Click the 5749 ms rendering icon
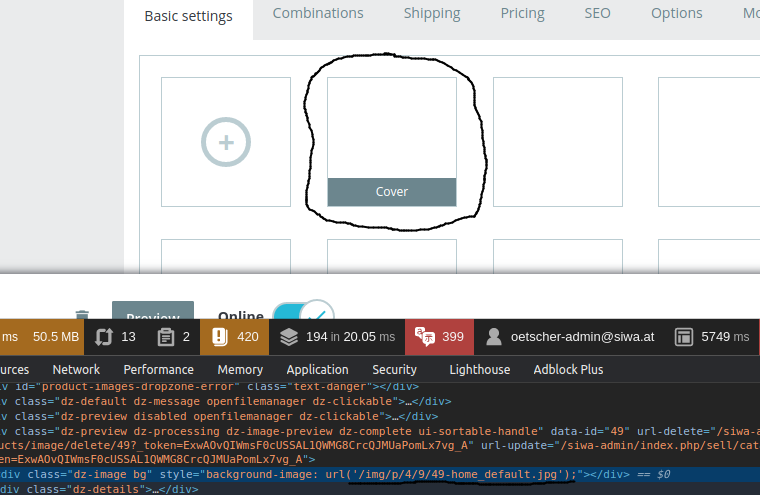Viewport: 760px width, 495px height. pyautogui.click(x=683, y=337)
